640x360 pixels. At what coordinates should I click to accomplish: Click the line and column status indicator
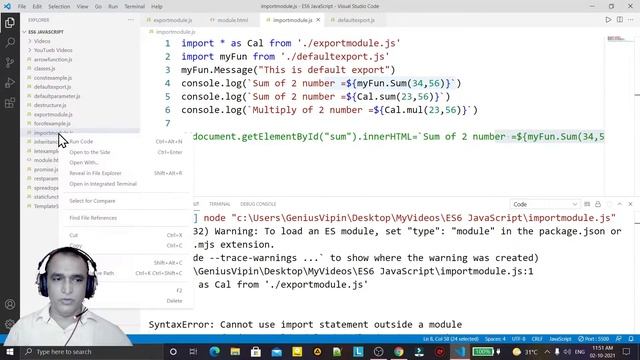tap(451, 339)
